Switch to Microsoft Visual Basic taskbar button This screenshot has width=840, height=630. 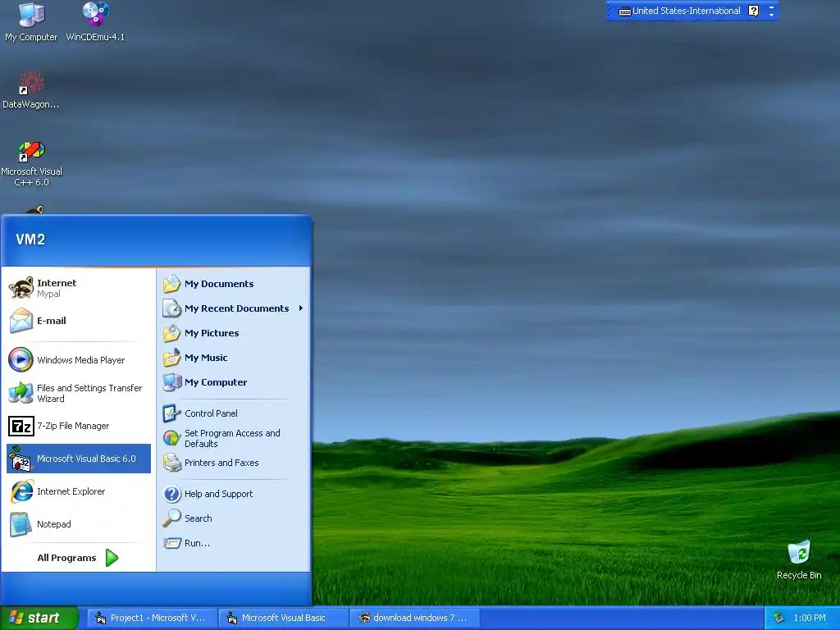(283, 619)
